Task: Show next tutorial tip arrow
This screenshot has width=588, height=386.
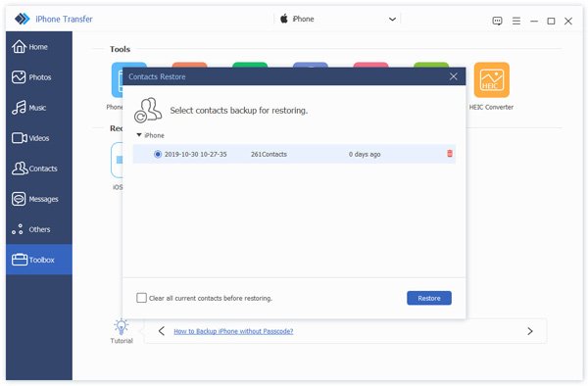Action: (x=530, y=331)
